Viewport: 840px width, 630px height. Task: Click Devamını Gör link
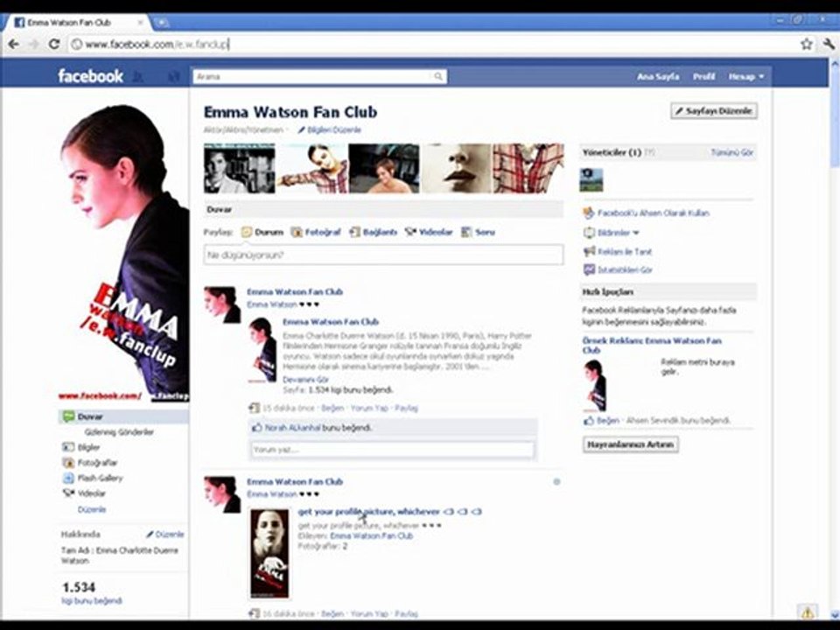pos(306,379)
